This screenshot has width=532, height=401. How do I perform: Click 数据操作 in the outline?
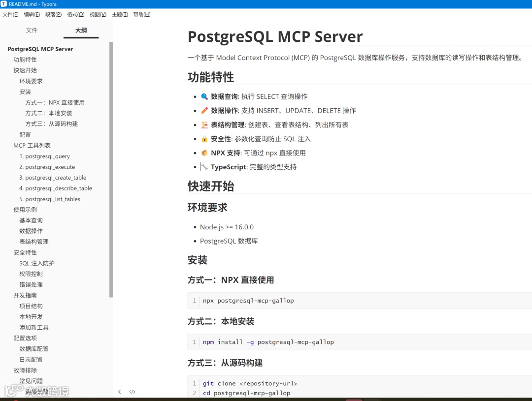tap(31, 231)
